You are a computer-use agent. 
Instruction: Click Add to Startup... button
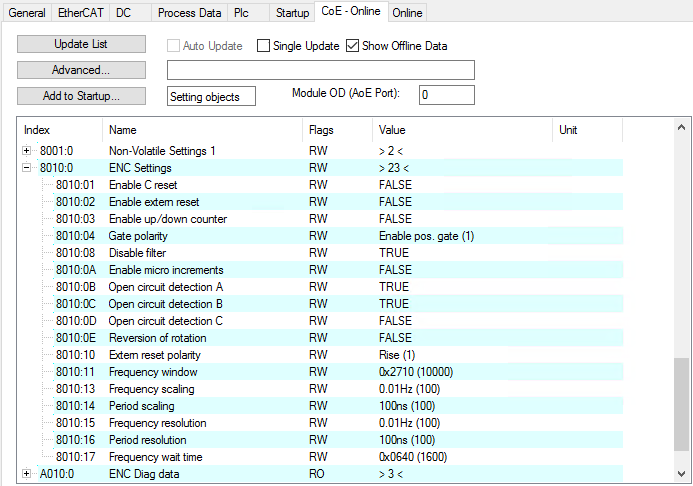pyautogui.click(x=81, y=96)
